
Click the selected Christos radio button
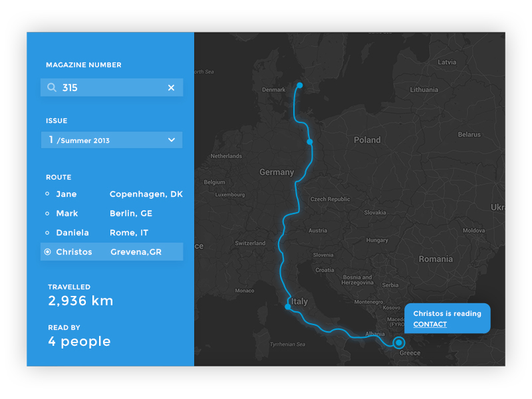[x=47, y=252]
